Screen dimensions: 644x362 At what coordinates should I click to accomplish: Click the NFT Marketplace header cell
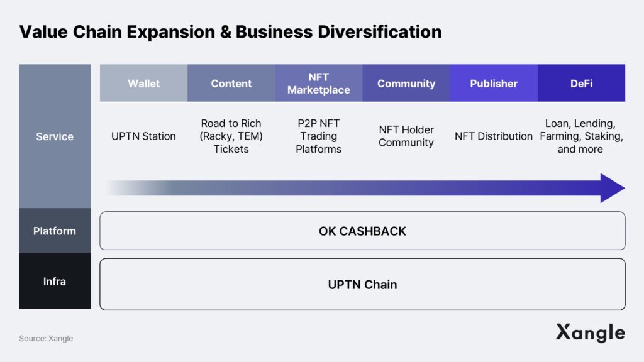pyautogui.click(x=319, y=83)
